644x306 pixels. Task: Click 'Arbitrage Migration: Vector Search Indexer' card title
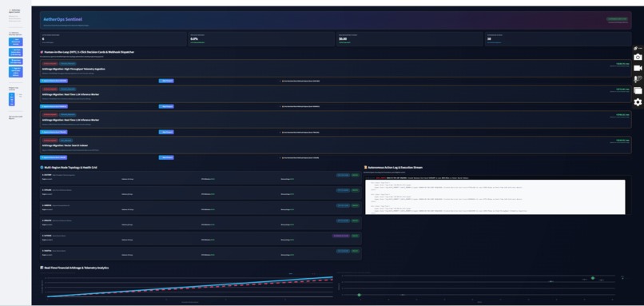(x=65, y=145)
